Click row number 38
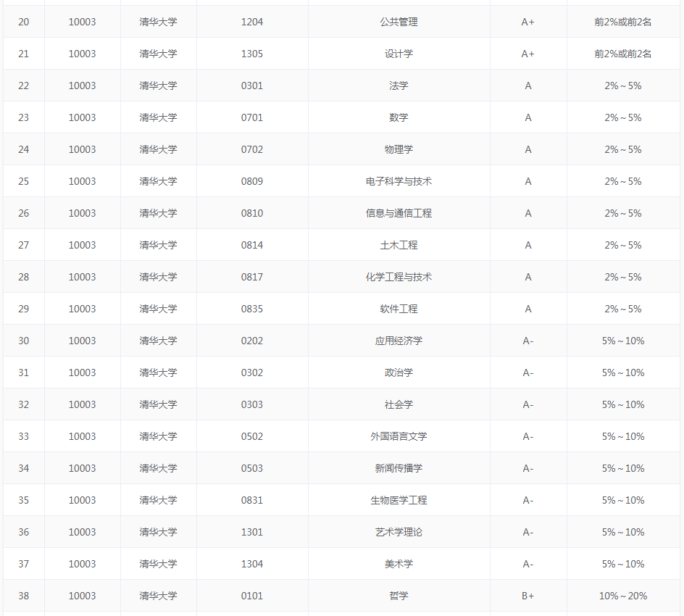Viewport: 684px width, 616px height. (24, 595)
